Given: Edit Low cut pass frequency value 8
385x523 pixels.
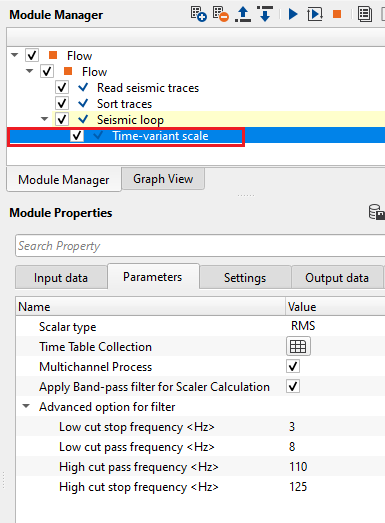Looking at the screenshot, I should pos(335,447).
